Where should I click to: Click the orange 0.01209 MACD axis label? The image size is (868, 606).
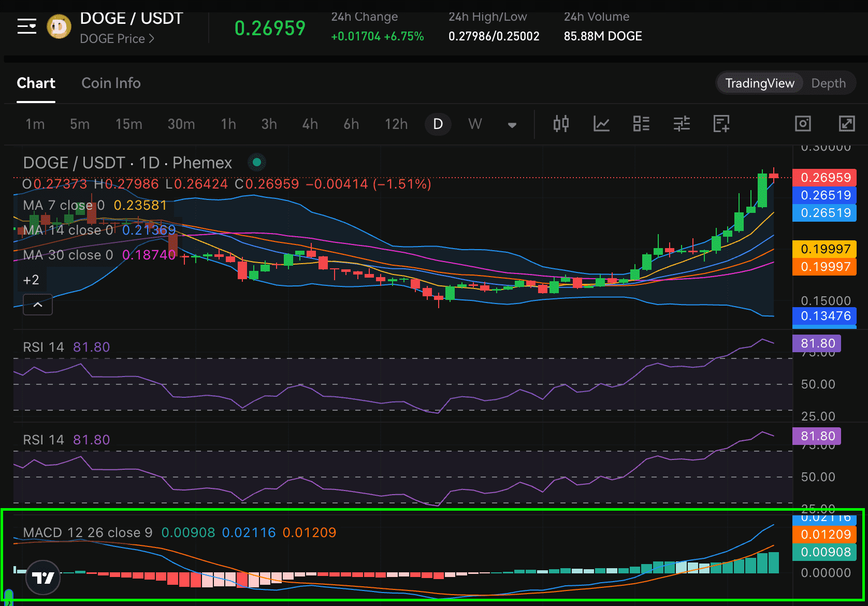coord(824,535)
